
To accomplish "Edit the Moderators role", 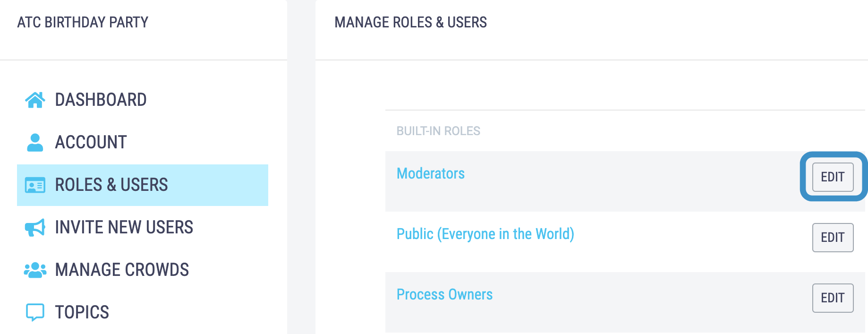I will [833, 177].
